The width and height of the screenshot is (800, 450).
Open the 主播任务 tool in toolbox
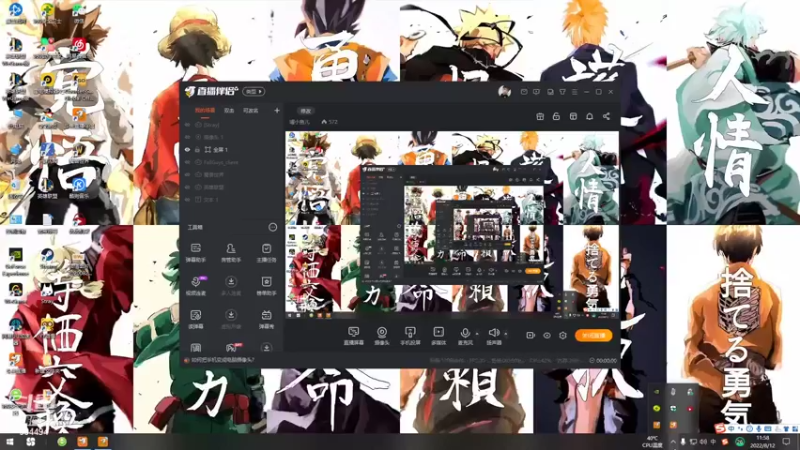pos(266,253)
